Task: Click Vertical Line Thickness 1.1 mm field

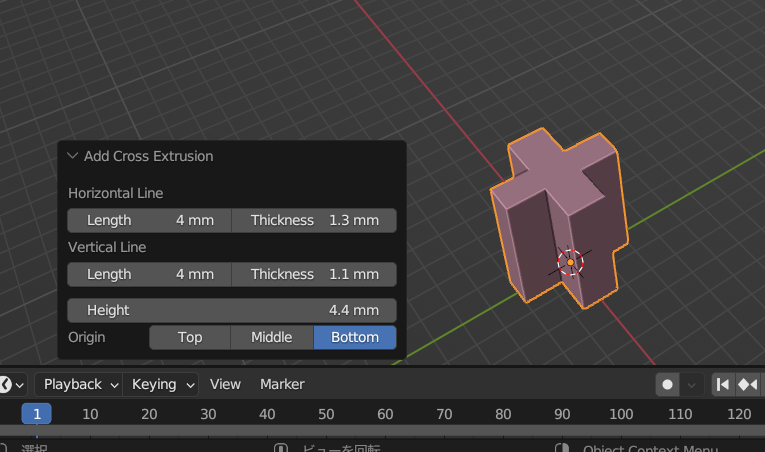Action: 314,274
